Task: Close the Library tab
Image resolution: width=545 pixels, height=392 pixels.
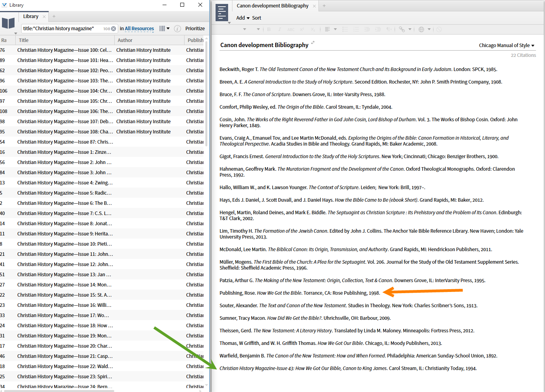Action: [x=44, y=16]
